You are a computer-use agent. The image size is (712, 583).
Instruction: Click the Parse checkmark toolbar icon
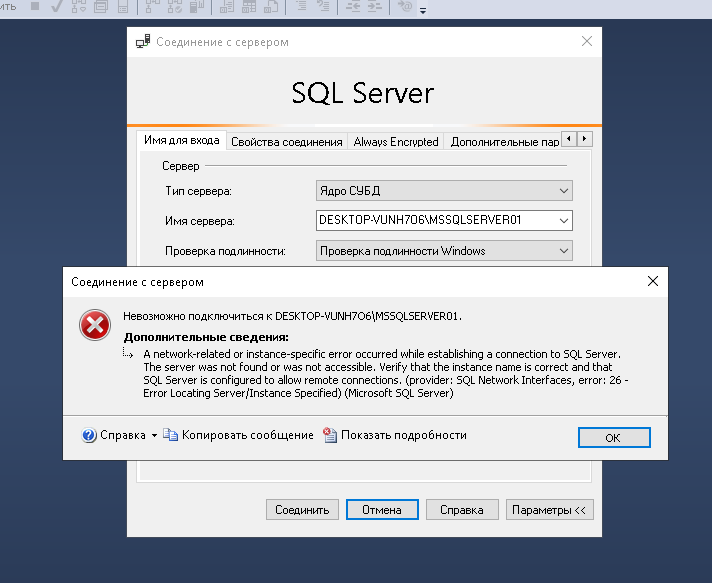(x=57, y=6)
